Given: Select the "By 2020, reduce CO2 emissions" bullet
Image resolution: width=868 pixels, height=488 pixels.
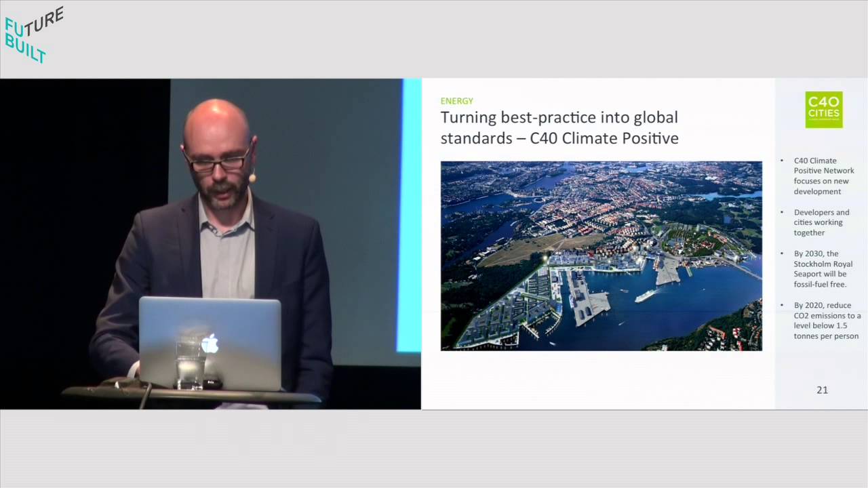Looking at the screenshot, I should coord(827,321).
